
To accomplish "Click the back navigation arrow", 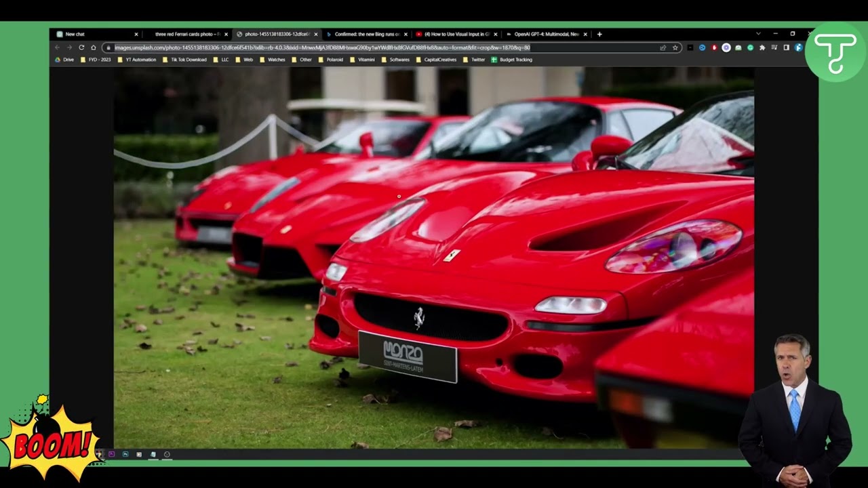I will click(x=57, y=47).
